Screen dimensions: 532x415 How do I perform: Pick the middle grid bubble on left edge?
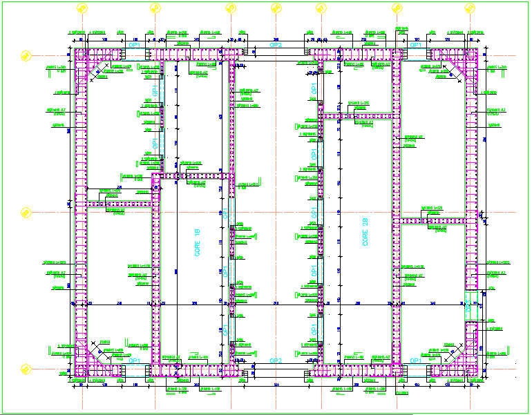point(26,212)
